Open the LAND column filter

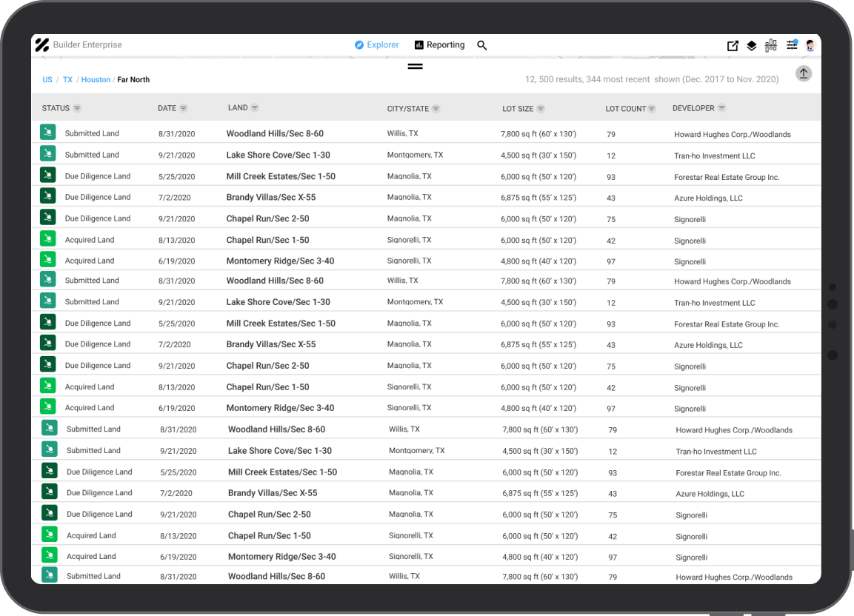point(255,108)
